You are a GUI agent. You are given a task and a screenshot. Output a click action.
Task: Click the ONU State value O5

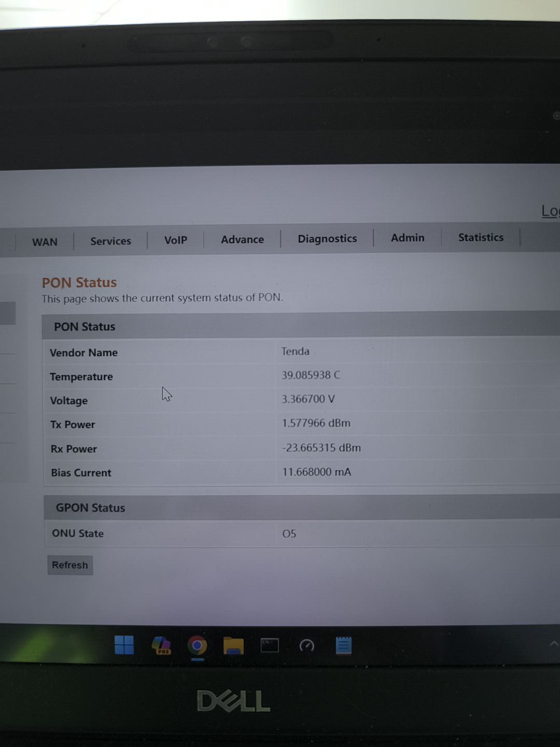coord(289,534)
